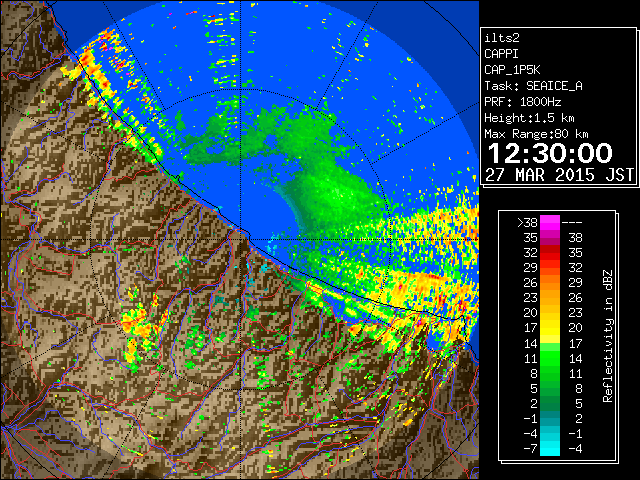Click the yellow-orange echo cluster inland southwest
640x480 pixels.
(141, 327)
